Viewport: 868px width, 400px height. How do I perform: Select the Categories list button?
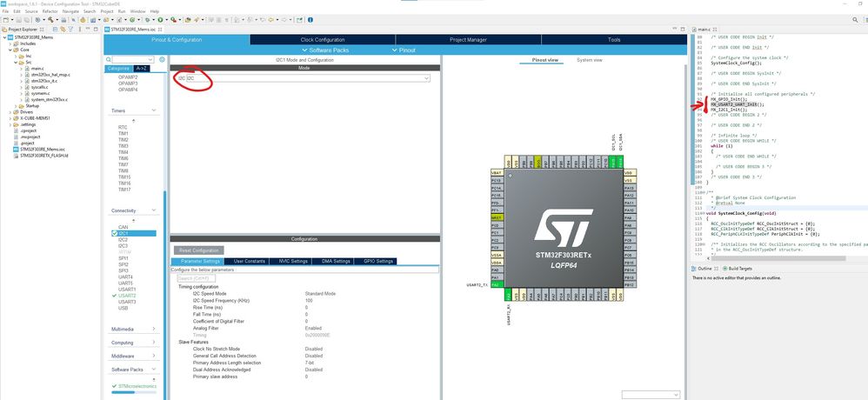coord(118,69)
